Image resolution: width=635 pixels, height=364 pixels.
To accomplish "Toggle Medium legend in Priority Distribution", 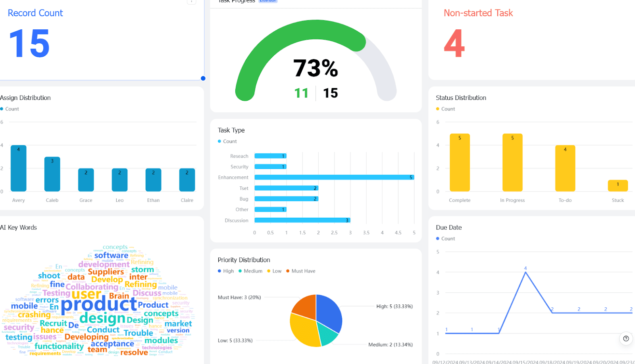I will coord(250,271).
